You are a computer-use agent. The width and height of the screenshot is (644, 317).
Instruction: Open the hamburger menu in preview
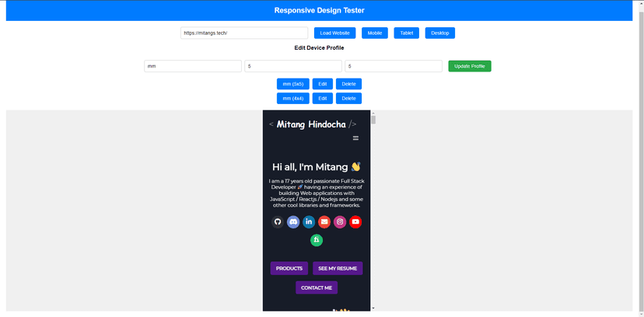tap(355, 138)
